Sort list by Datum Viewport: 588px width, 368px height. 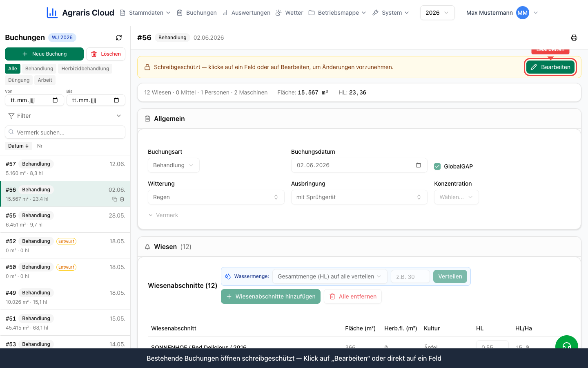tap(18, 146)
